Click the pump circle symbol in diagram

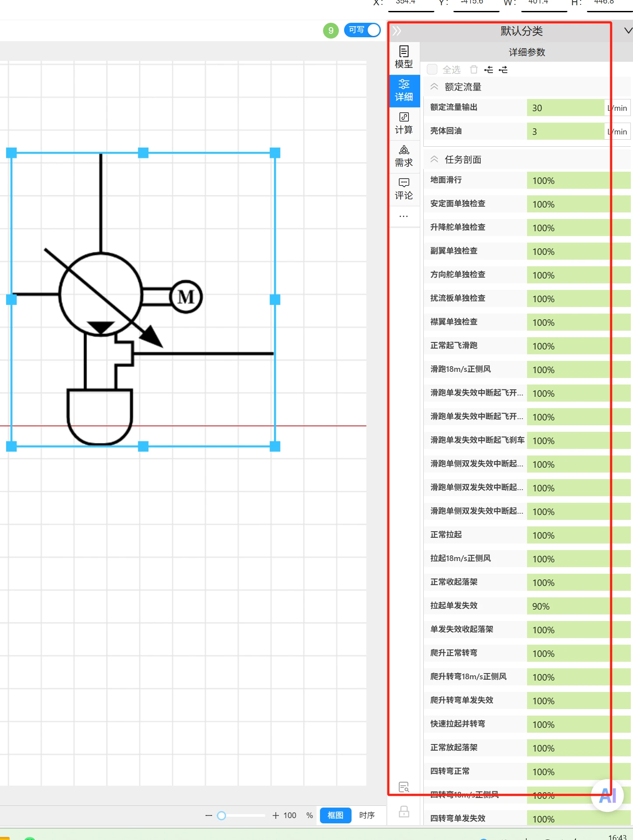(101, 294)
